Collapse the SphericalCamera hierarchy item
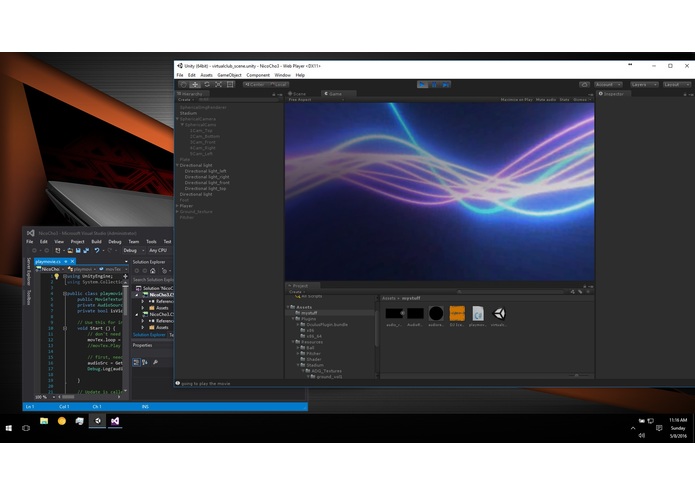Image resolution: width=695 pixels, height=494 pixels. [x=178, y=119]
